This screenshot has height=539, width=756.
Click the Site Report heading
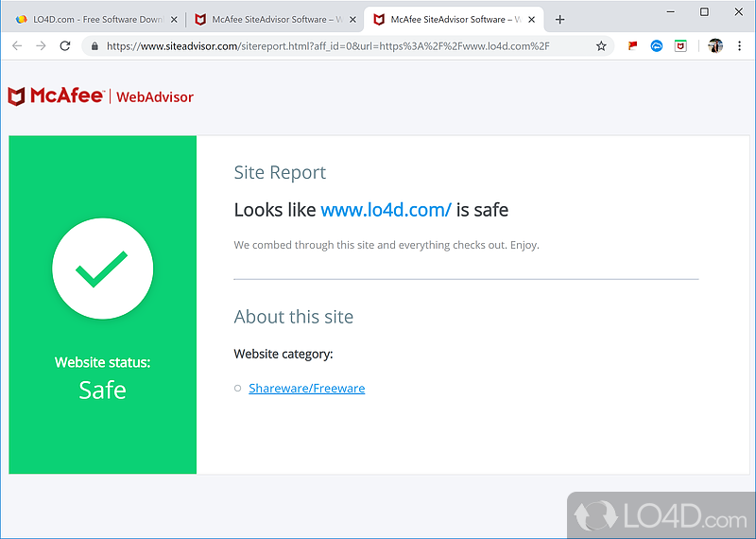[280, 173]
